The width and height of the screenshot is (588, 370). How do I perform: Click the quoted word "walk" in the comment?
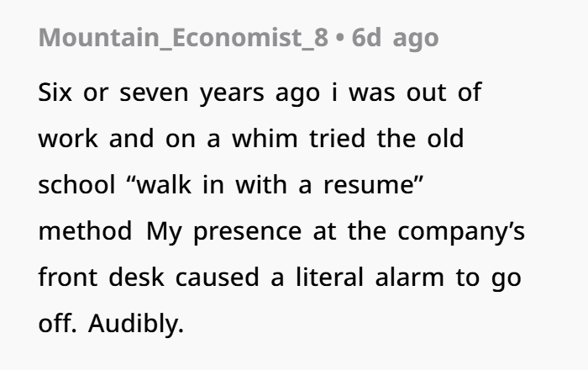[x=159, y=184]
